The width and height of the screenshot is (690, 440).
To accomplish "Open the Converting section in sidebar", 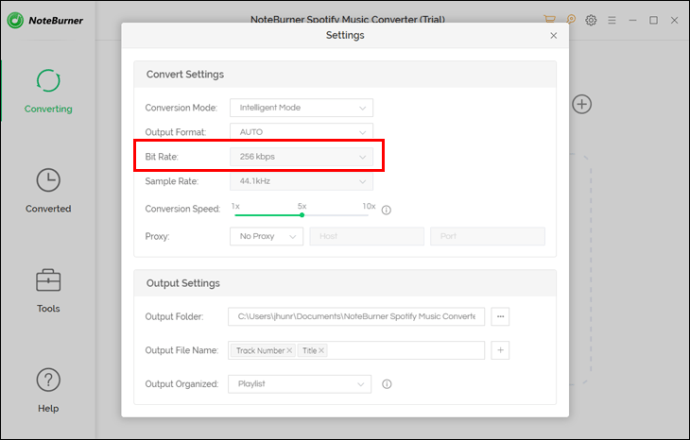I will coord(48,91).
